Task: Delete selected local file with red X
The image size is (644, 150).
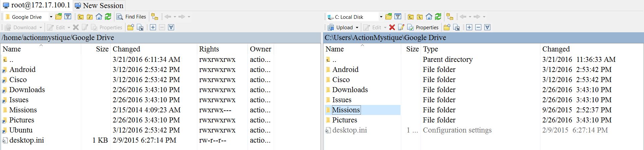Action: pos(392,27)
